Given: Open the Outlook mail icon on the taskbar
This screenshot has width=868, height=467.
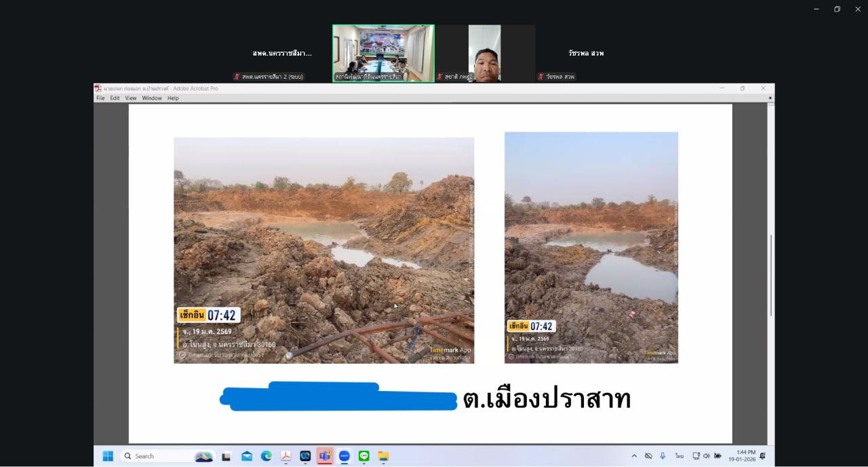Looking at the screenshot, I should (246, 456).
